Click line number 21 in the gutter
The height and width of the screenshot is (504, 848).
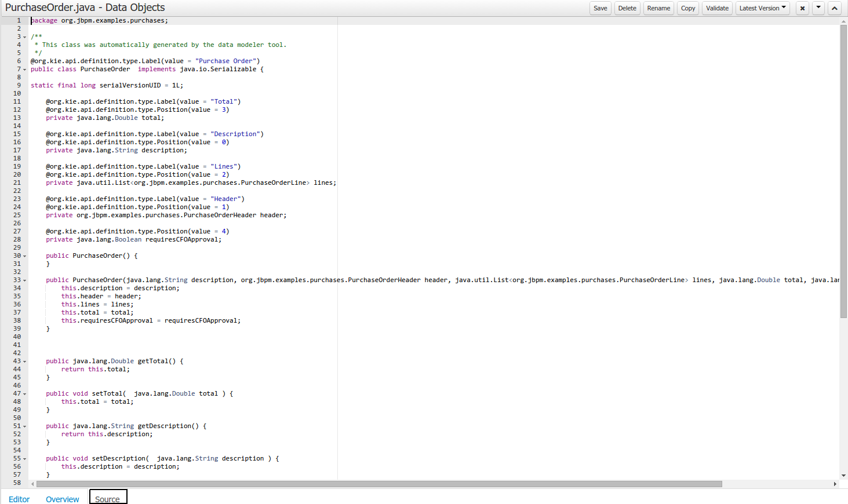point(16,182)
